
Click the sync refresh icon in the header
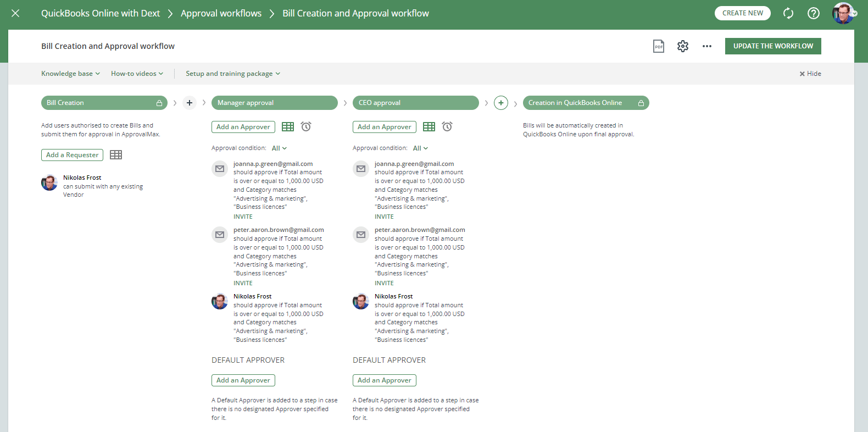[x=788, y=13]
